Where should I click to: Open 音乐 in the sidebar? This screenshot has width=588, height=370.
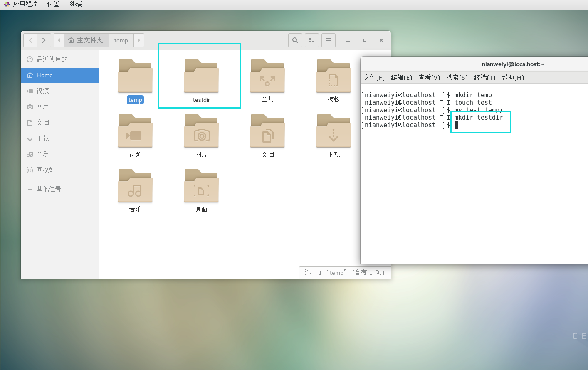(60, 154)
